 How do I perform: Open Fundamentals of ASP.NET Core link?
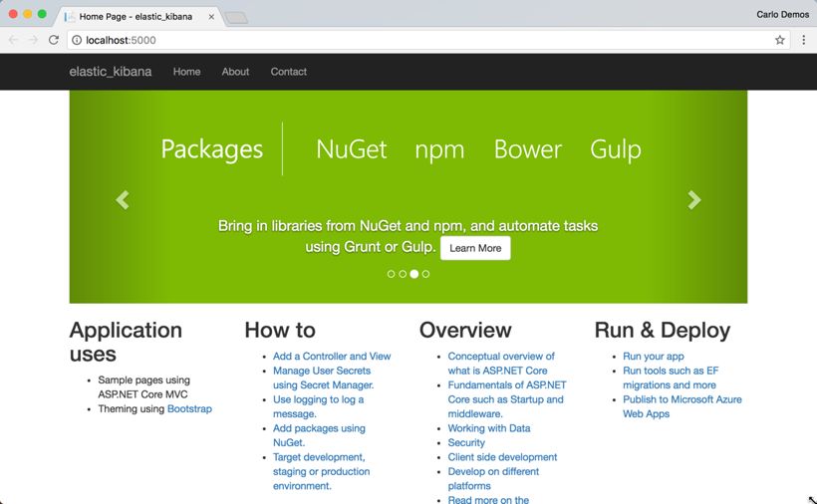tap(507, 399)
